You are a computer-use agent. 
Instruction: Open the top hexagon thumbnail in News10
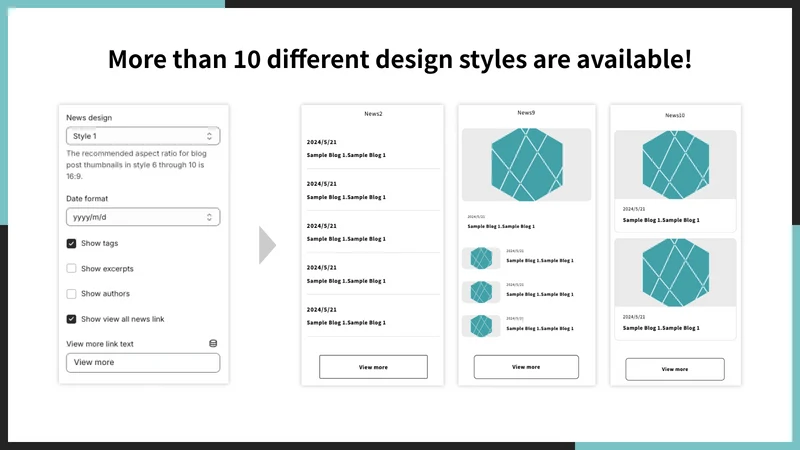(675, 165)
